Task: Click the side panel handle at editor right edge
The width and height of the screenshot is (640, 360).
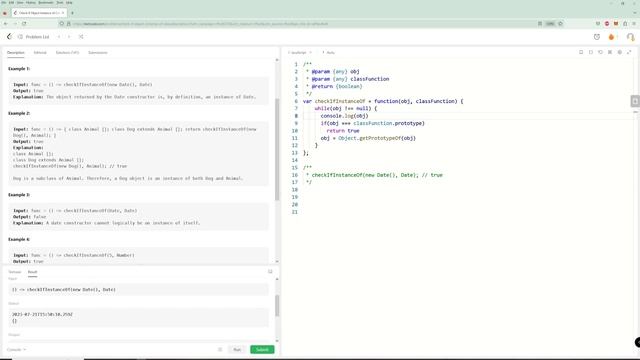Action: pyautogui.click(x=635, y=101)
